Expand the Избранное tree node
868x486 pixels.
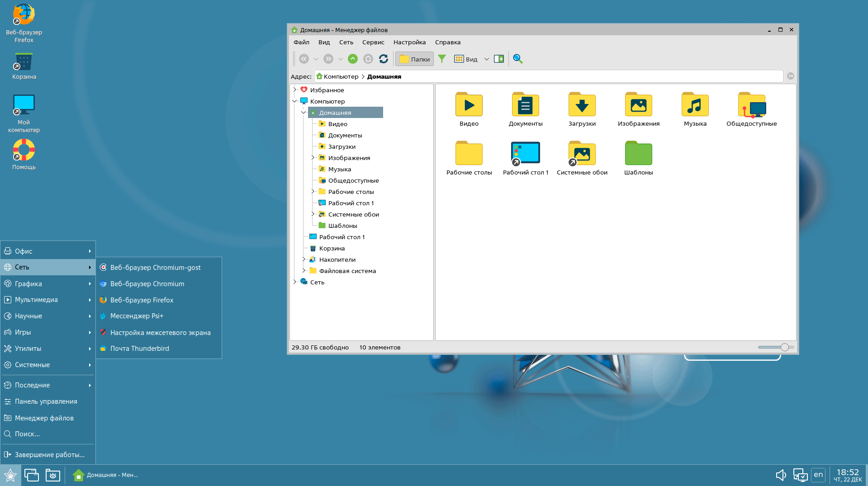[295, 90]
